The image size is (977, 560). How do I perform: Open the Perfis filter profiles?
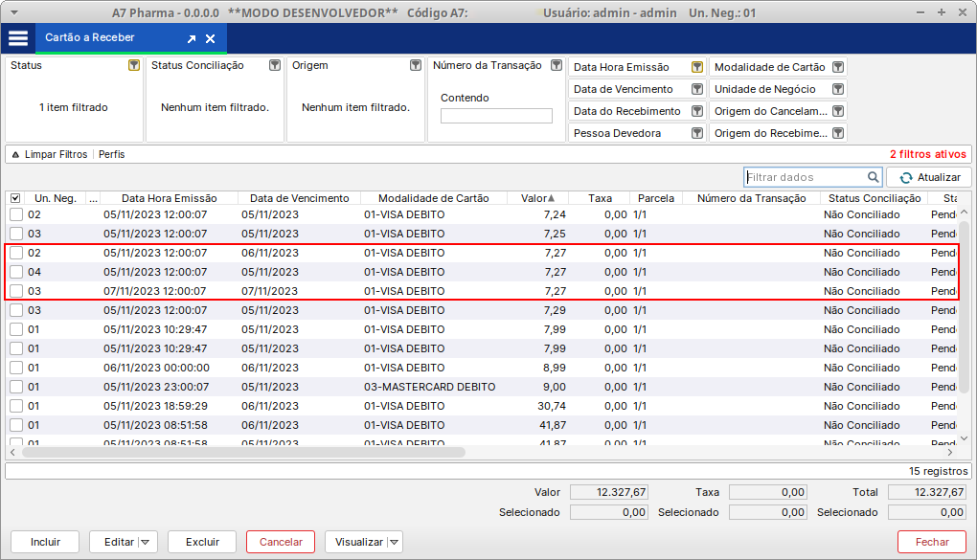[111, 154]
